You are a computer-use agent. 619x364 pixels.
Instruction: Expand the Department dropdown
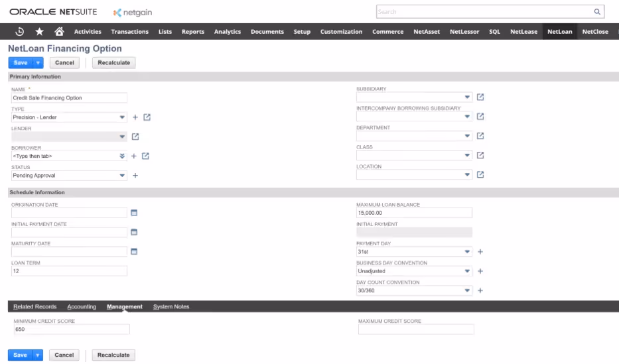tap(467, 136)
